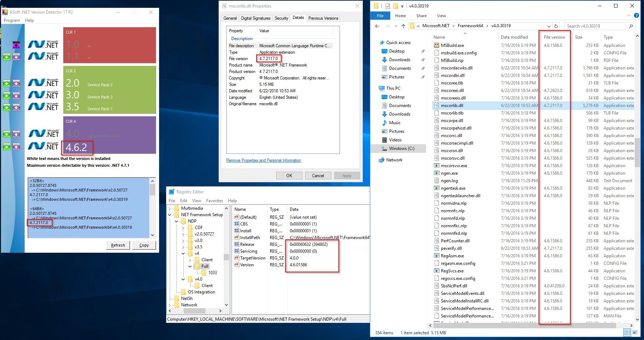The width and height of the screenshot is (644, 340).
Task: Open the Favorites menu in Registry Editor
Action: (214, 201)
